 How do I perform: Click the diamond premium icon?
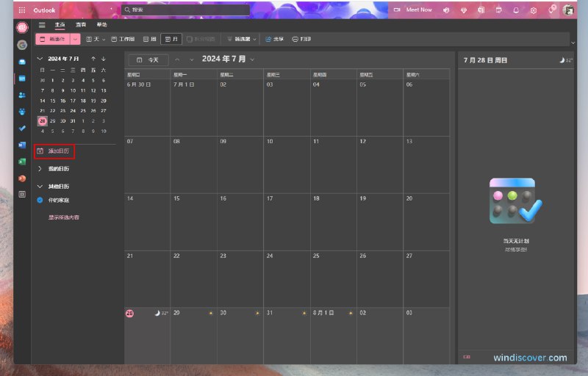pyautogui.click(x=464, y=10)
